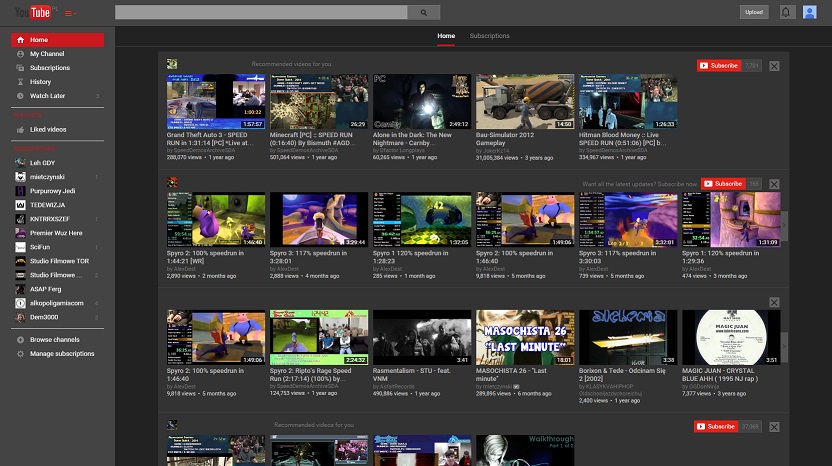
Task: Click the Spyro section's channel avatar
Action: pyautogui.click(x=172, y=182)
